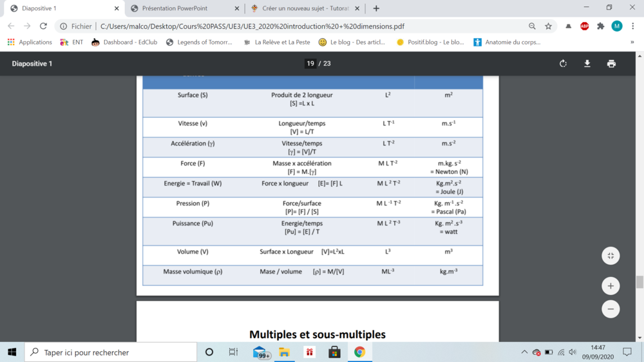Image resolution: width=644 pixels, height=362 pixels.
Task: Reload the current page
Action: [x=43, y=26]
